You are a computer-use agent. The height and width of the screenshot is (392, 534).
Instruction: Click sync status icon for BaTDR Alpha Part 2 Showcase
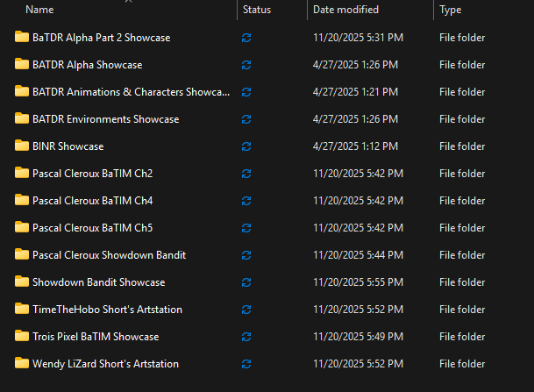(246, 38)
